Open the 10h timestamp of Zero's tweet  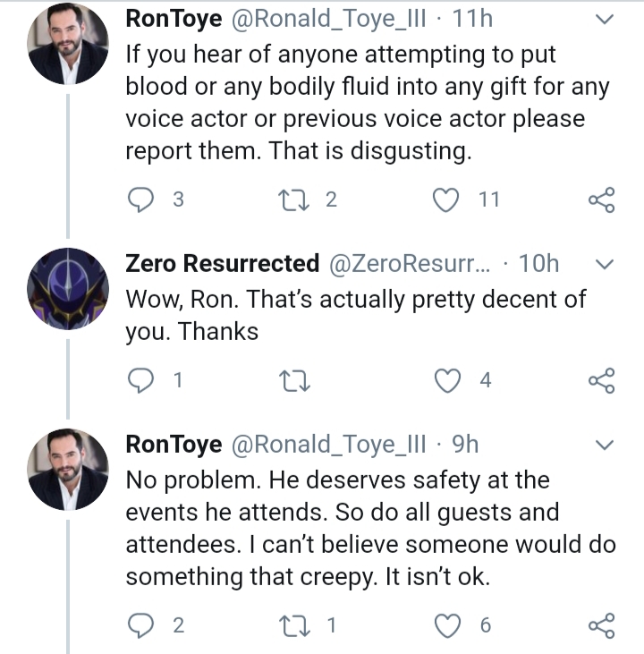click(538, 264)
